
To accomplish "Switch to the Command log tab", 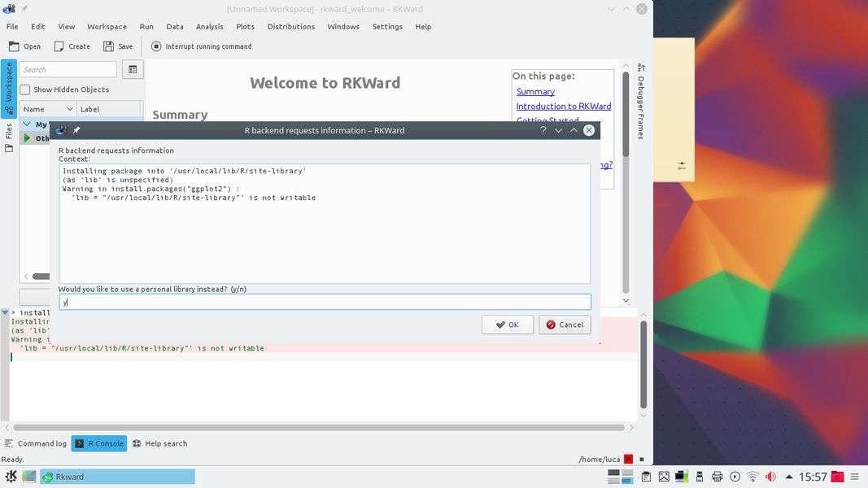I will click(x=36, y=443).
